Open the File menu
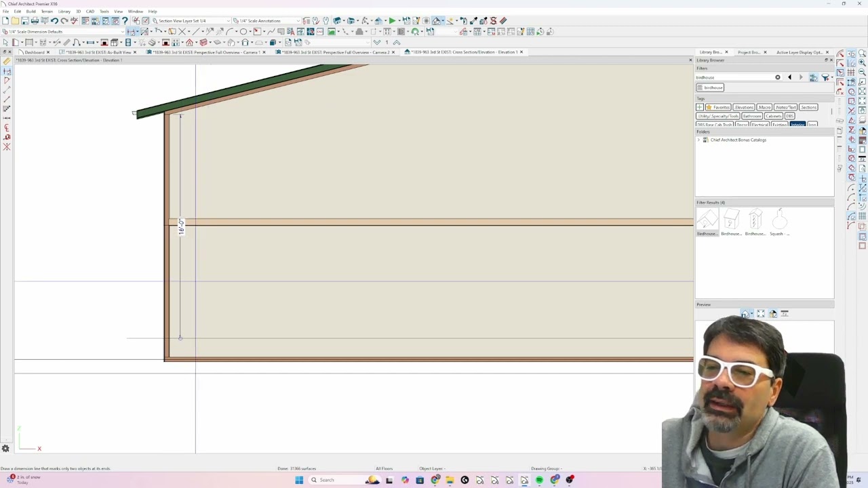The width and height of the screenshot is (868, 488). pos(5,12)
